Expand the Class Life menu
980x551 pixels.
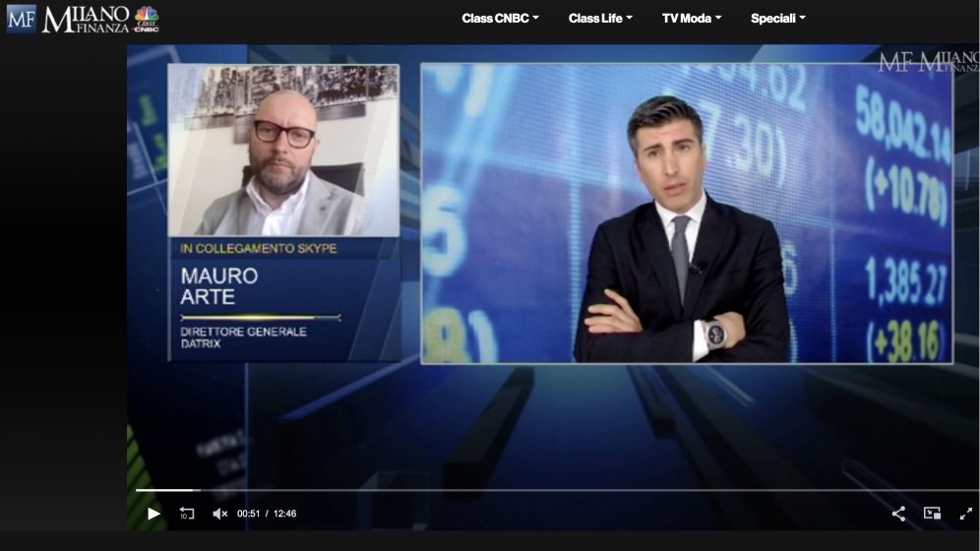(x=600, y=19)
